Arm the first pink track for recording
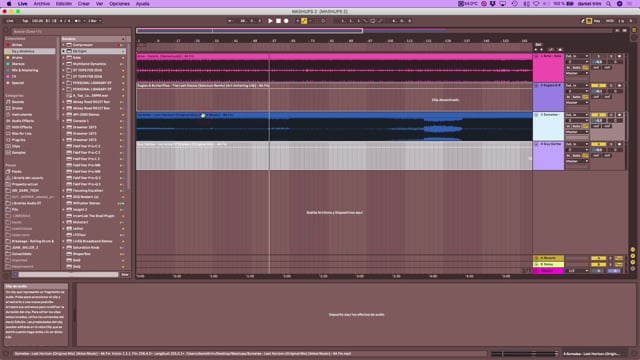This screenshot has height=360, width=640. (x=619, y=56)
